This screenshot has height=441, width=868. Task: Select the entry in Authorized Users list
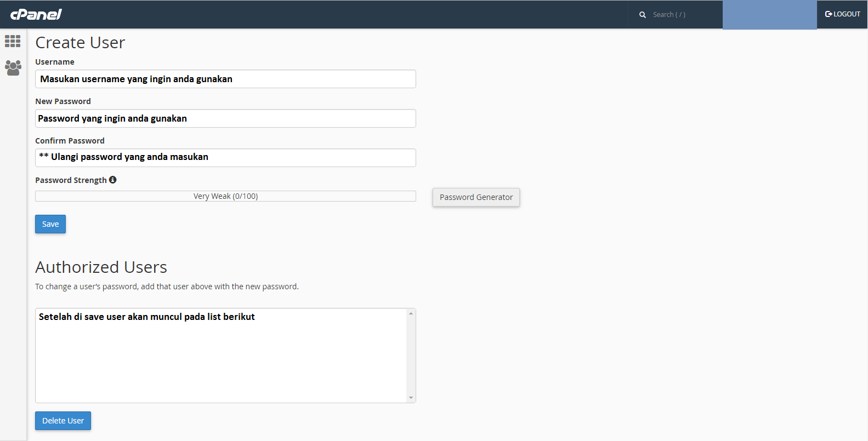click(x=146, y=317)
